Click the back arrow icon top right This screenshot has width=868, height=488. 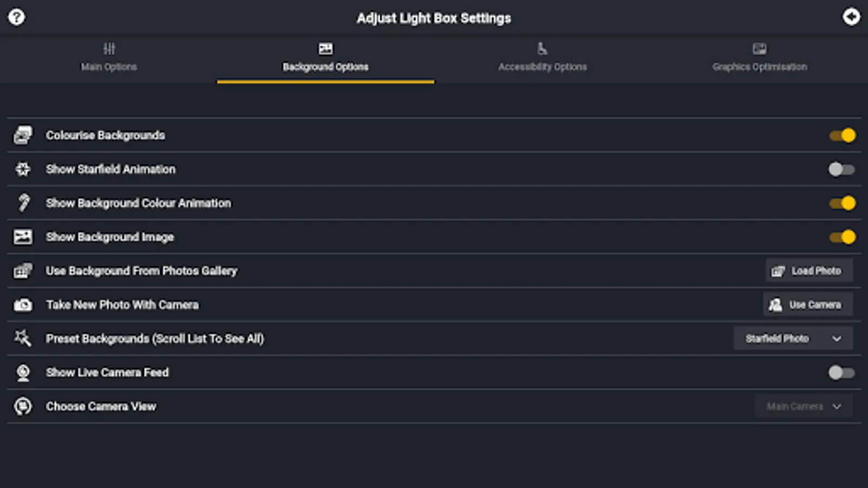tap(851, 17)
